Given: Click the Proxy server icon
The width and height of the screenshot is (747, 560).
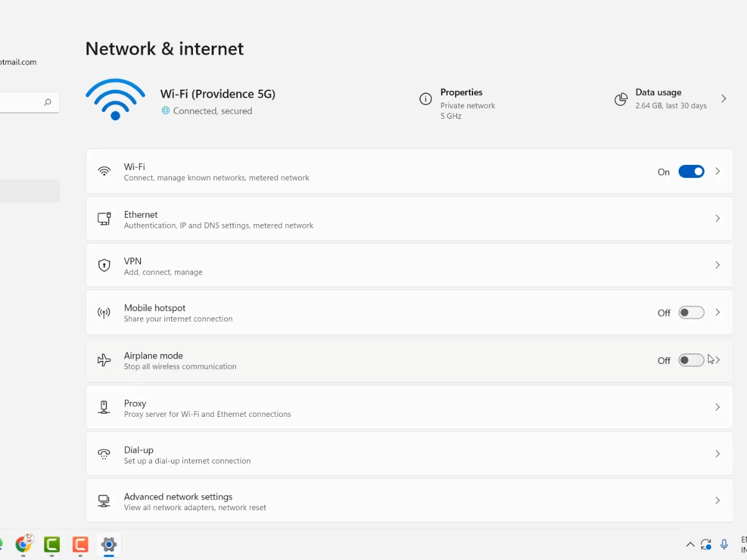Looking at the screenshot, I should (x=104, y=408).
